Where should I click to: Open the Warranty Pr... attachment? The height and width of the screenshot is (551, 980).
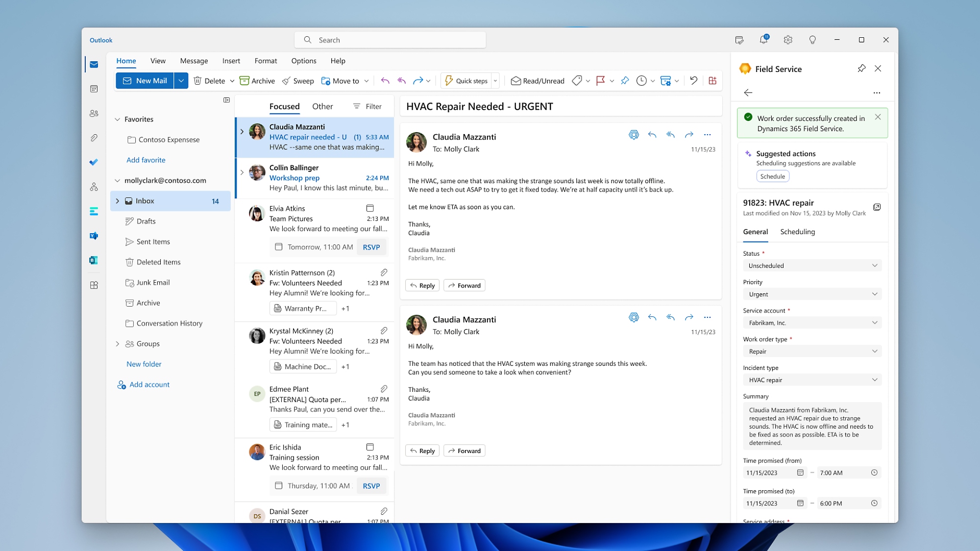tap(303, 308)
